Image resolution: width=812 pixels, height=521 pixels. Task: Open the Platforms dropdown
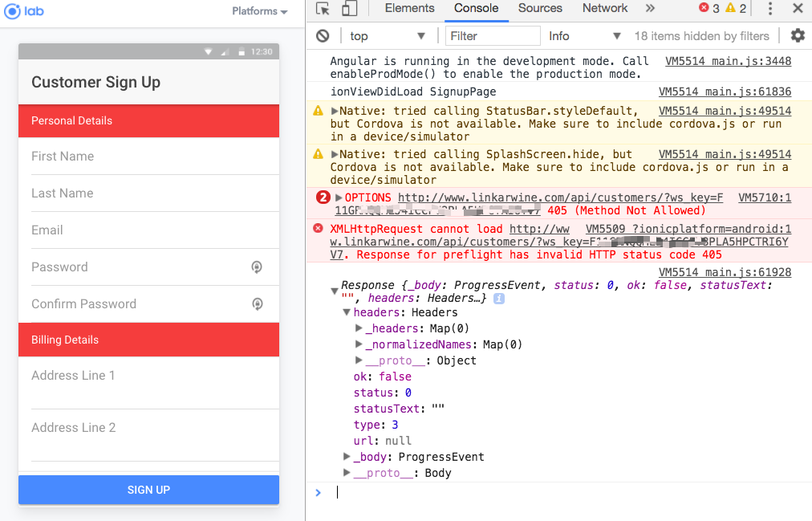click(259, 11)
